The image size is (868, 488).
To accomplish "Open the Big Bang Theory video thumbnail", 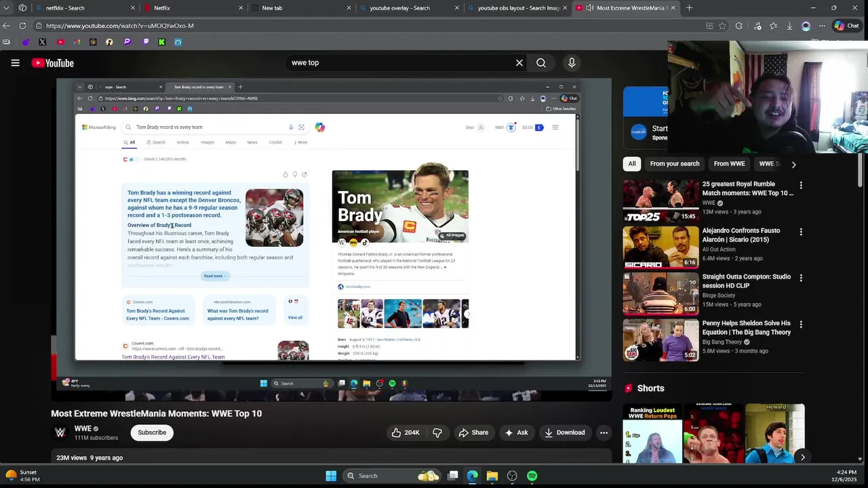I will (x=660, y=340).
